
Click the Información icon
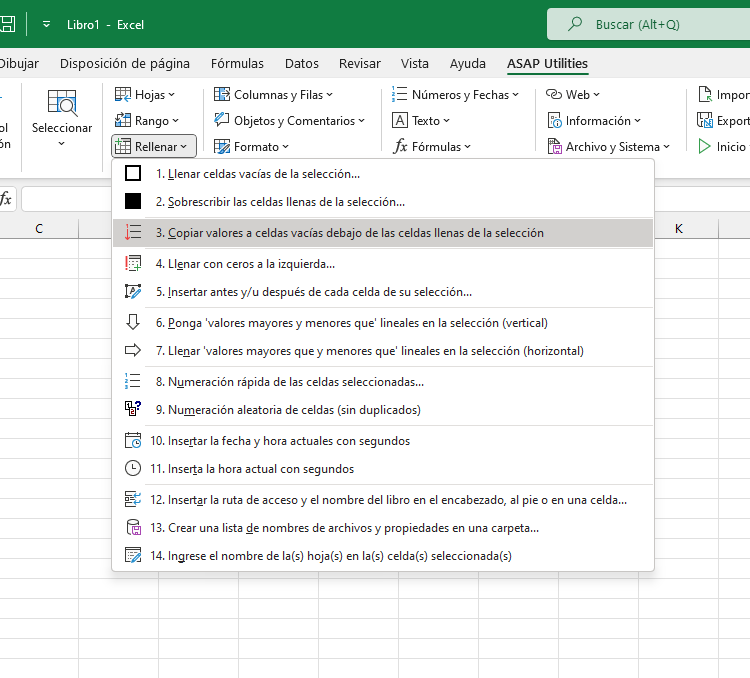point(554,121)
